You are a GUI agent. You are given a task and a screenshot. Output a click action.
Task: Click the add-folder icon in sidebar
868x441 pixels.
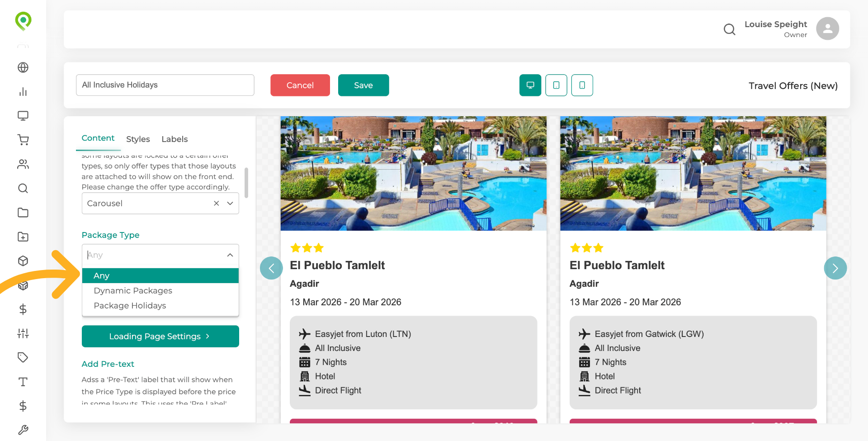pyautogui.click(x=23, y=237)
